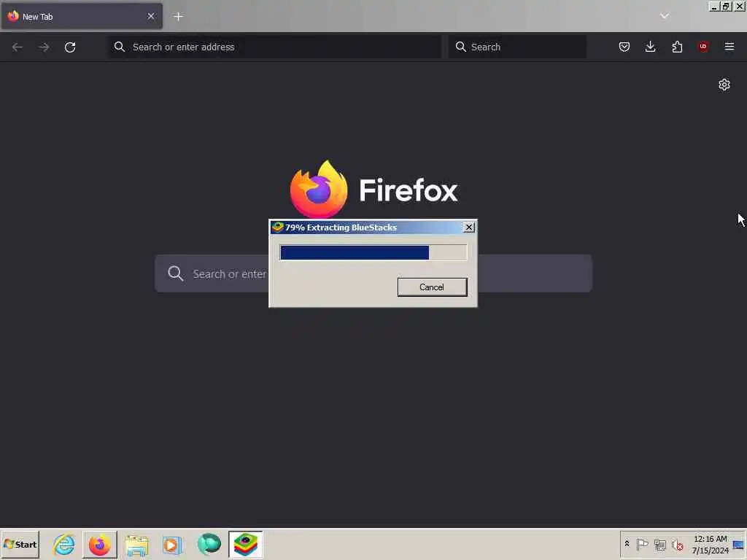Open the network tray icon
This screenshot has width=747, height=560.
coord(659,545)
